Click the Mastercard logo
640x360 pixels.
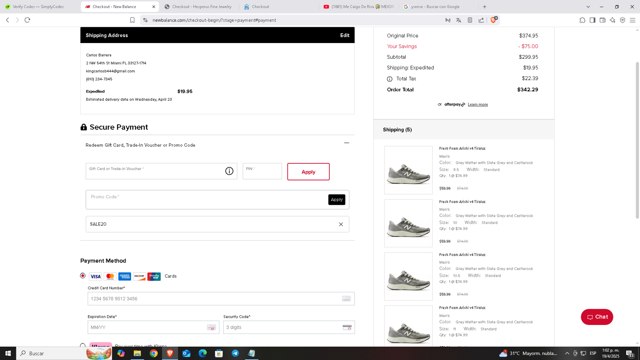[x=110, y=276]
